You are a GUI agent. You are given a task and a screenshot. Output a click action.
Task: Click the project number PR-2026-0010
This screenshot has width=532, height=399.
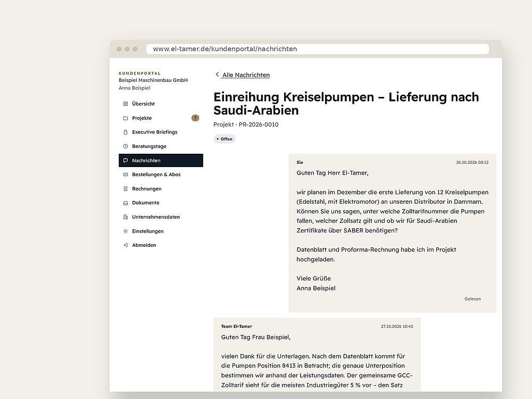pos(259,124)
